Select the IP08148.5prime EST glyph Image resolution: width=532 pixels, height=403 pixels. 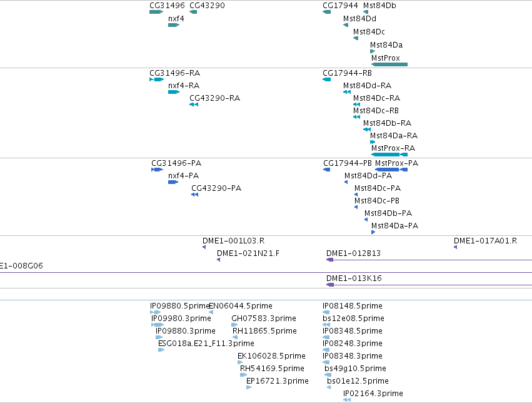(x=326, y=312)
